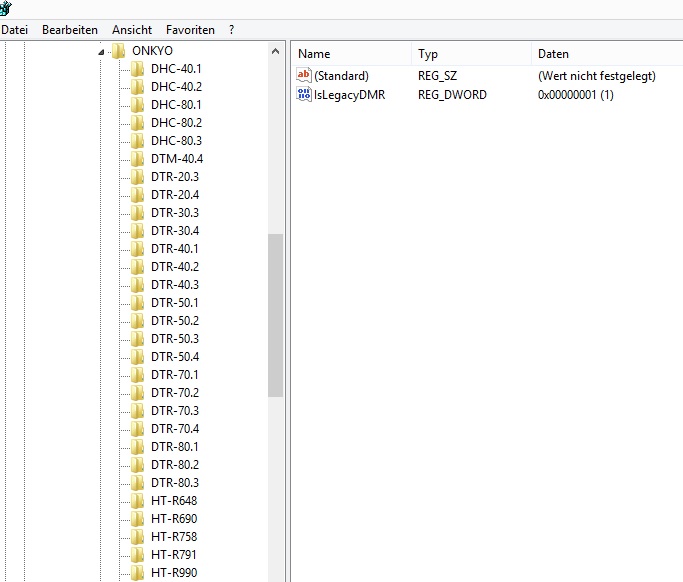Click the DTR-20.3 folder icon
Viewport: 683px width, 582px height.
[137, 176]
